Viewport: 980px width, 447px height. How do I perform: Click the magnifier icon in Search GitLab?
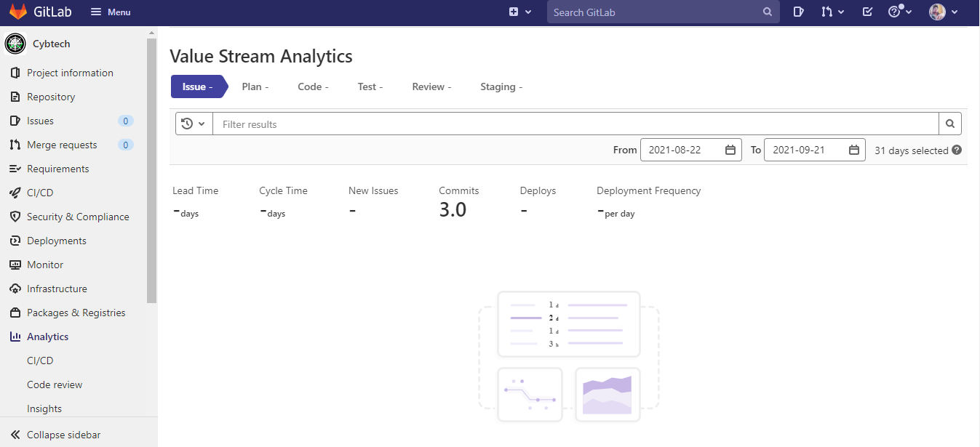click(x=768, y=12)
